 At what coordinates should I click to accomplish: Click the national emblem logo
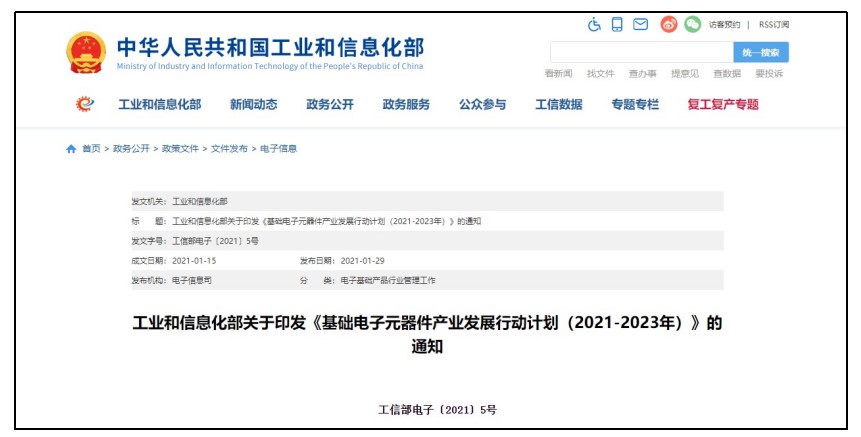click(x=86, y=53)
